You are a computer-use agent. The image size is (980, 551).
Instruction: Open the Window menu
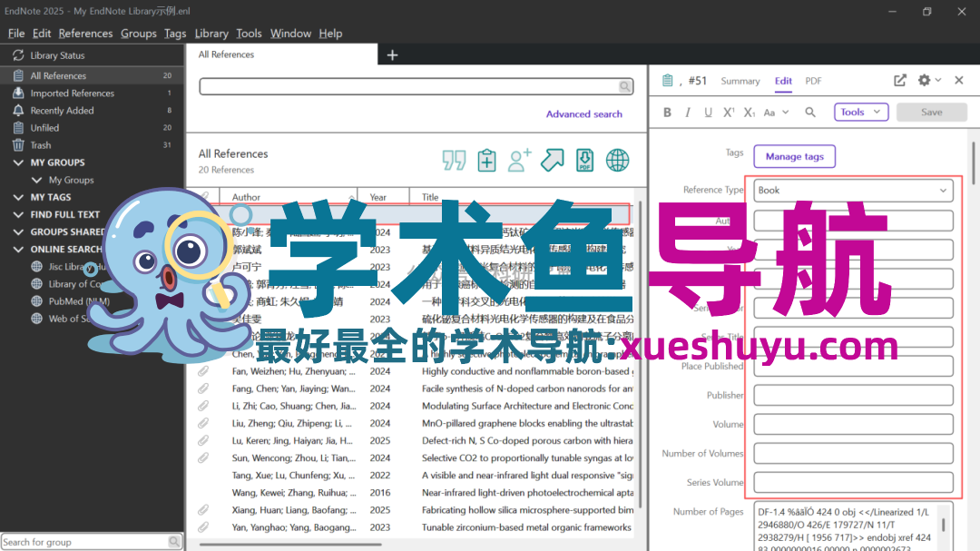pos(290,34)
